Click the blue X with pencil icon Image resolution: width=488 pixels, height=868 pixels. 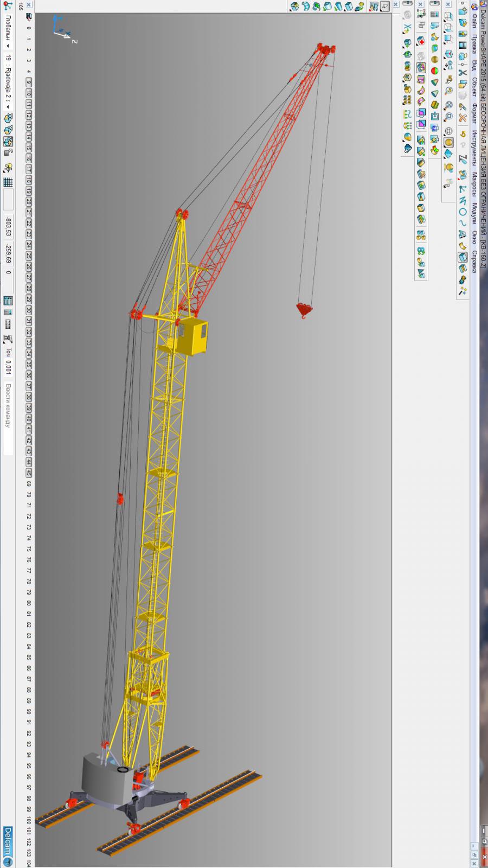[408, 28]
